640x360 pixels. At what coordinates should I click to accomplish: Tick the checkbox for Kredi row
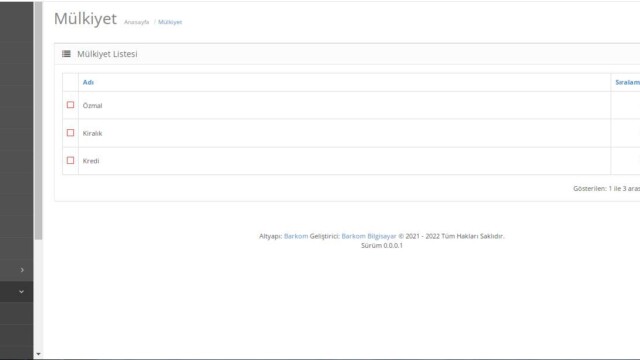pos(70,160)
